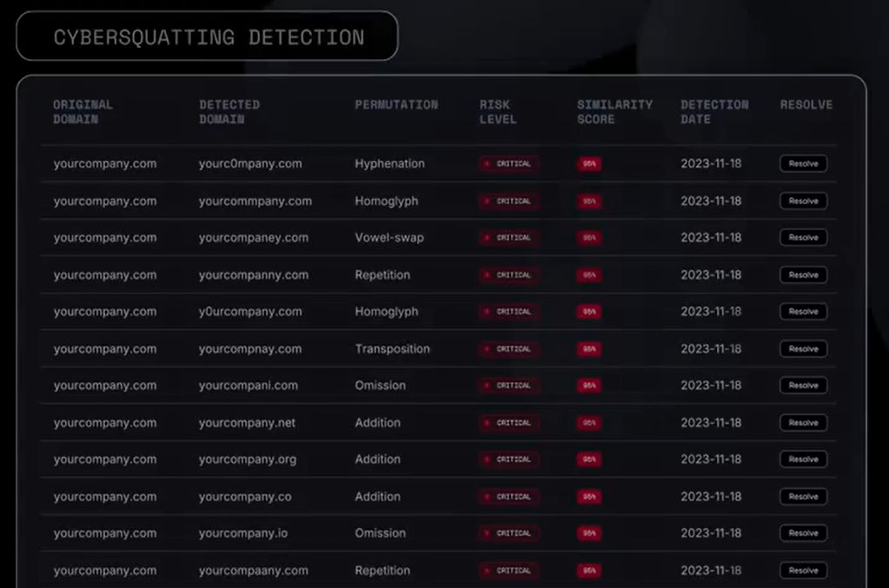Resolve the yourcompany.net detection
Image resolution: width=889 pixels, height=588 pixels.
coord(803,423)
